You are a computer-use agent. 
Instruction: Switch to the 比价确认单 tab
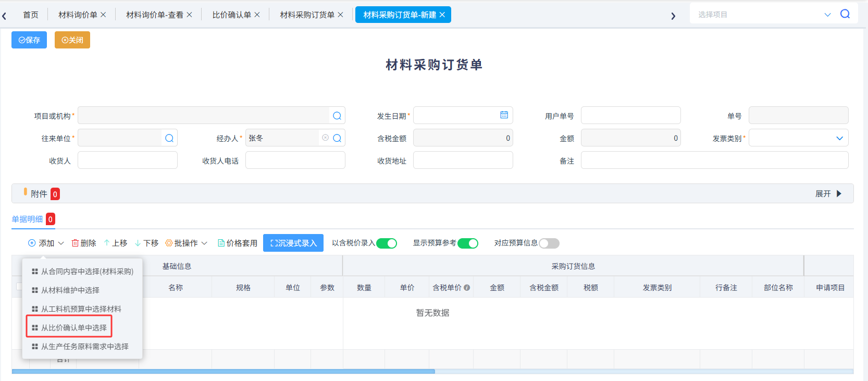(x=231, y=15)
